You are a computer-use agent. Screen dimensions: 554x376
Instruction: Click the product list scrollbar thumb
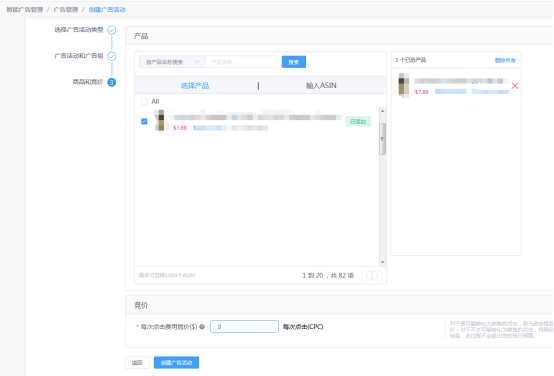pos(382,139)
